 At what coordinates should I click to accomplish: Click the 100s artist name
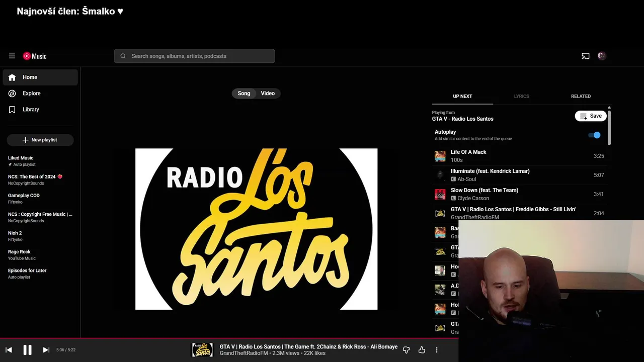[456, 160]
